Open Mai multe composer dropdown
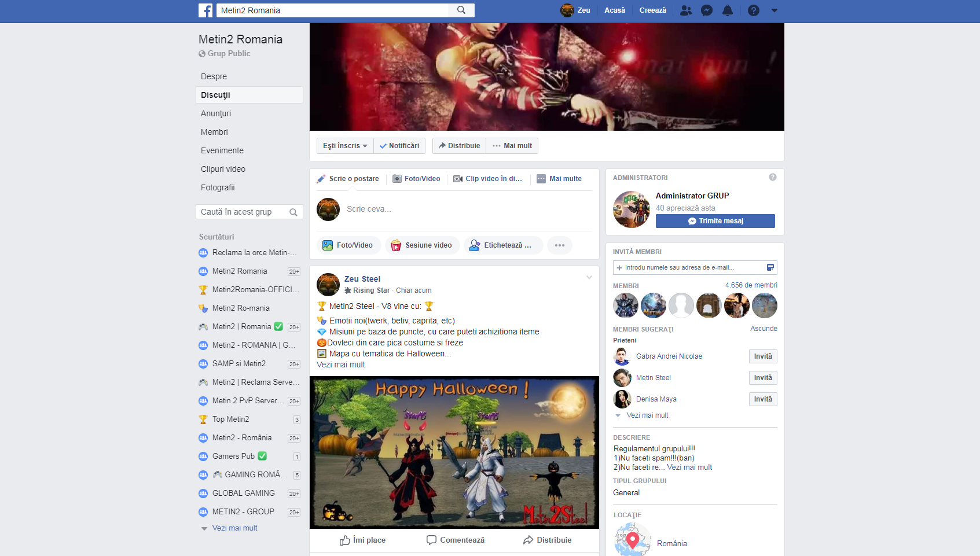This screenshot has height=556, width=980. (559, 179)
